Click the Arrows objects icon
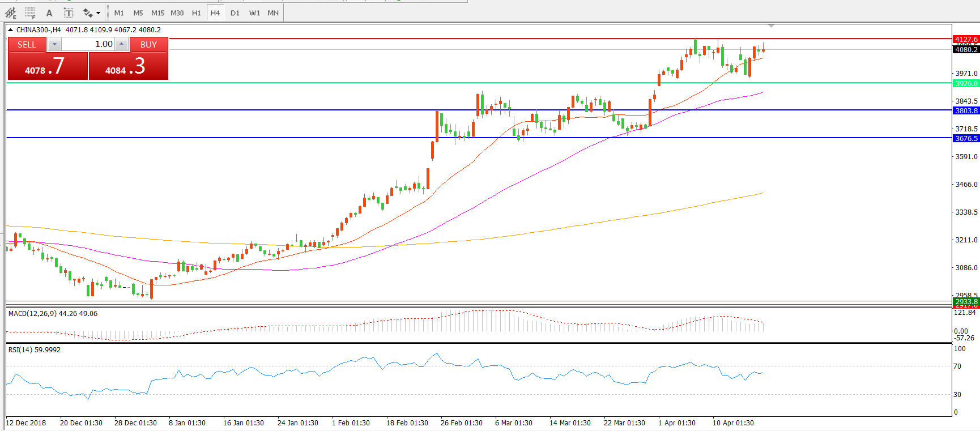 87,12
